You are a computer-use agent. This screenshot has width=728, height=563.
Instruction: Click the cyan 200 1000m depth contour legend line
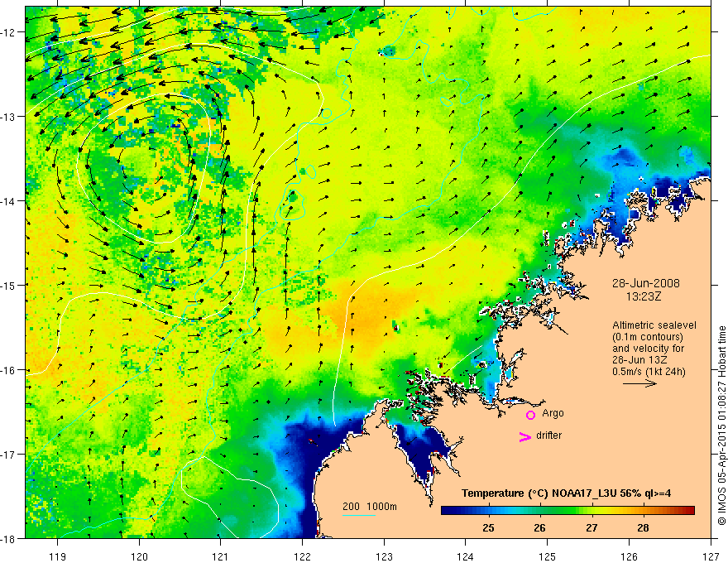[359, 515]
